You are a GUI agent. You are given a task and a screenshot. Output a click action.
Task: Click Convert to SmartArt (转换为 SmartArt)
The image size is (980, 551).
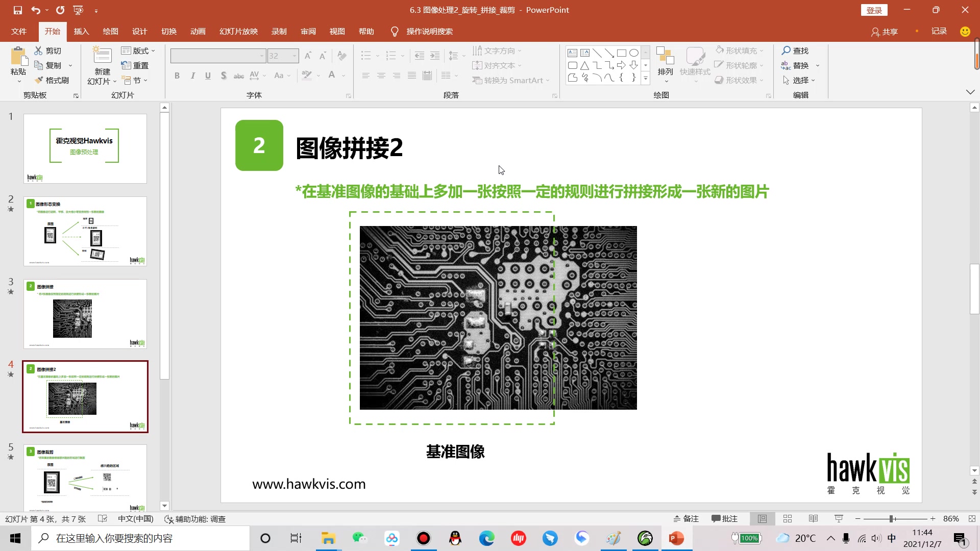coord(510,80)
